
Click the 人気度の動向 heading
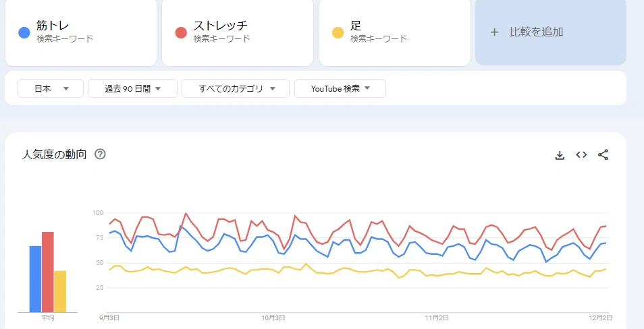[x=54, y=154]
